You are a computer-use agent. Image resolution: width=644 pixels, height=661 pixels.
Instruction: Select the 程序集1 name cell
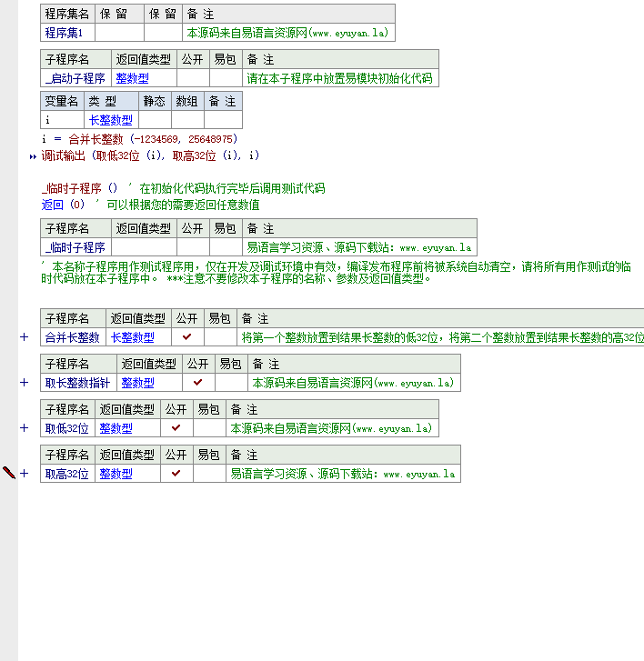(x=65, y=33)
